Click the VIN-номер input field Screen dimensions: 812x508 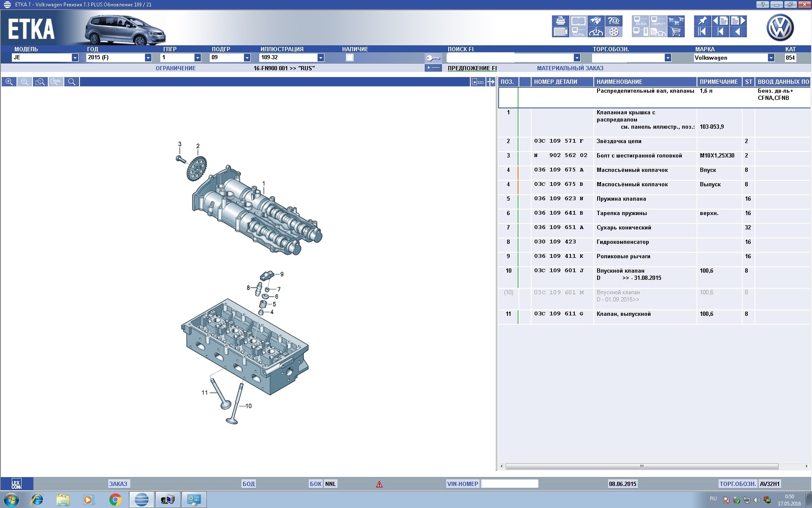[510, 484]
